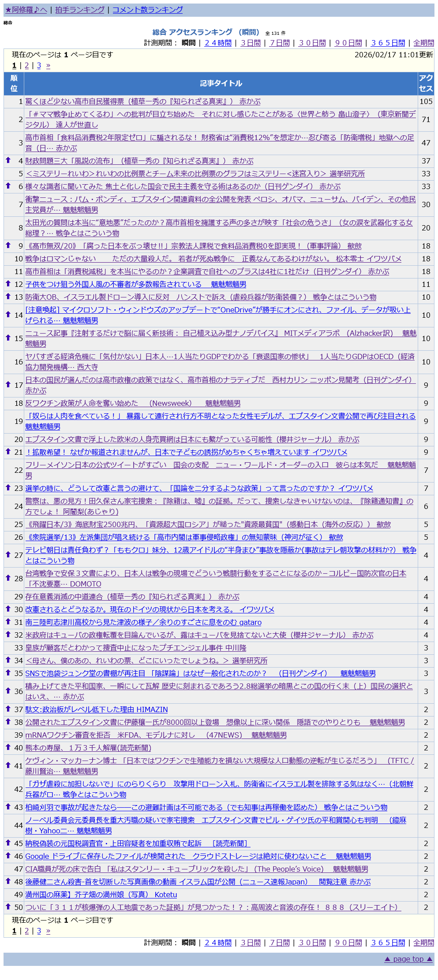Switch to the 24時間 period at top
The width and height of the screenshot is (438, 980).
tap(218, 43)
